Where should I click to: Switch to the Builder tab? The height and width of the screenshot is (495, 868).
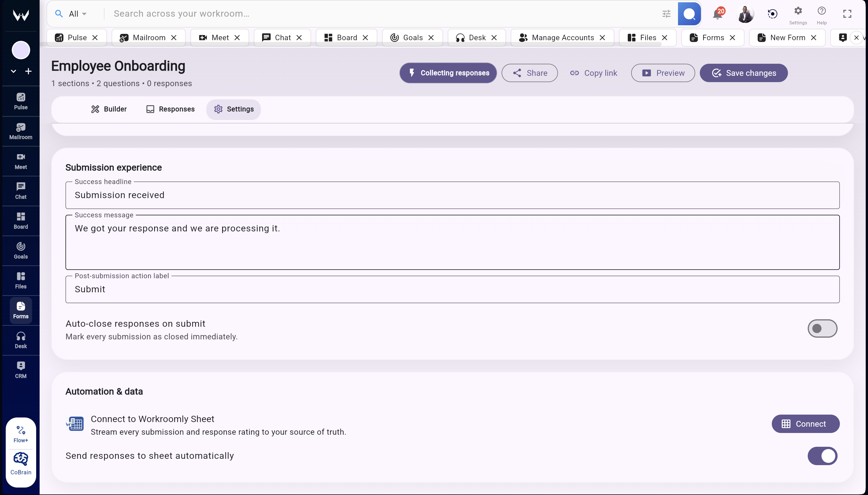109,109
